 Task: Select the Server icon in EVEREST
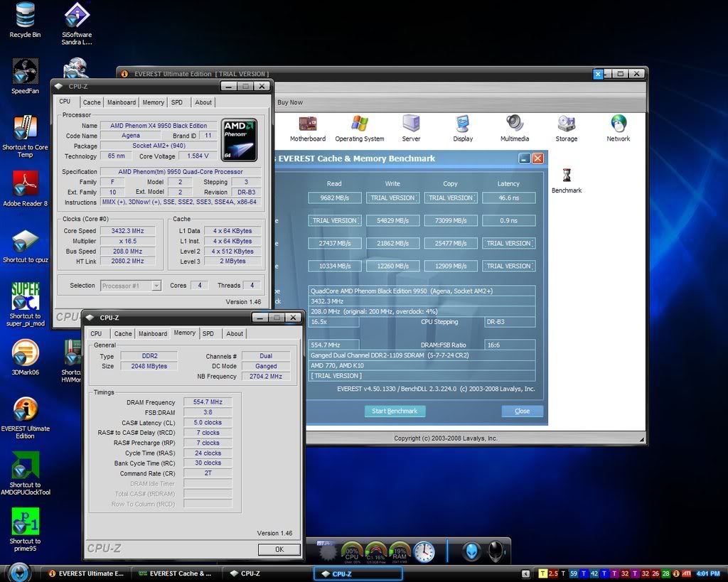pos(411,129)
